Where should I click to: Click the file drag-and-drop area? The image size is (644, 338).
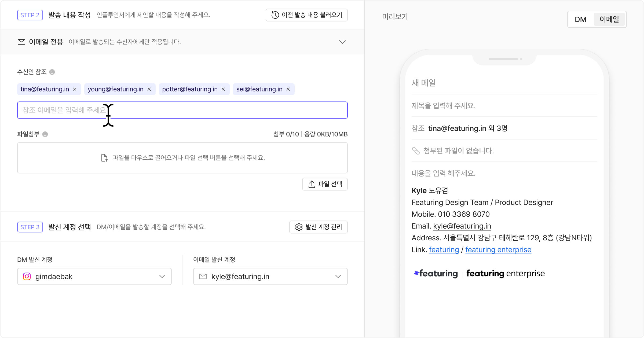pyautogui.click(x=182, y=158)
